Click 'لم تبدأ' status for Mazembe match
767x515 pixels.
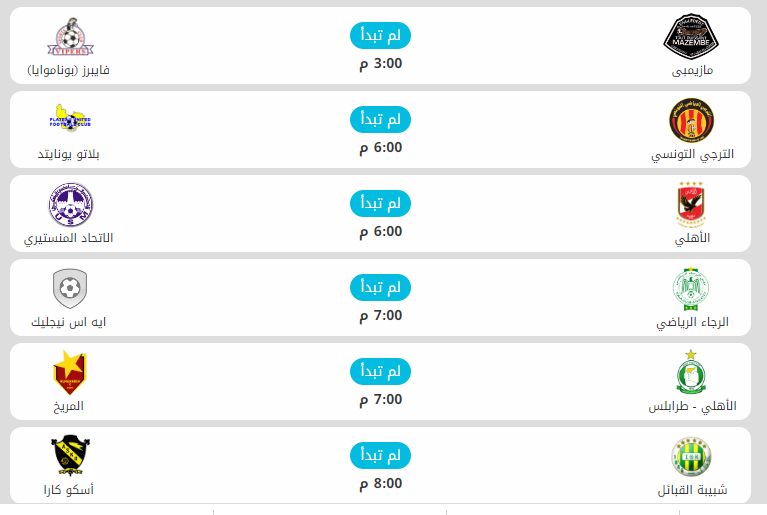(x=380, y=35)
